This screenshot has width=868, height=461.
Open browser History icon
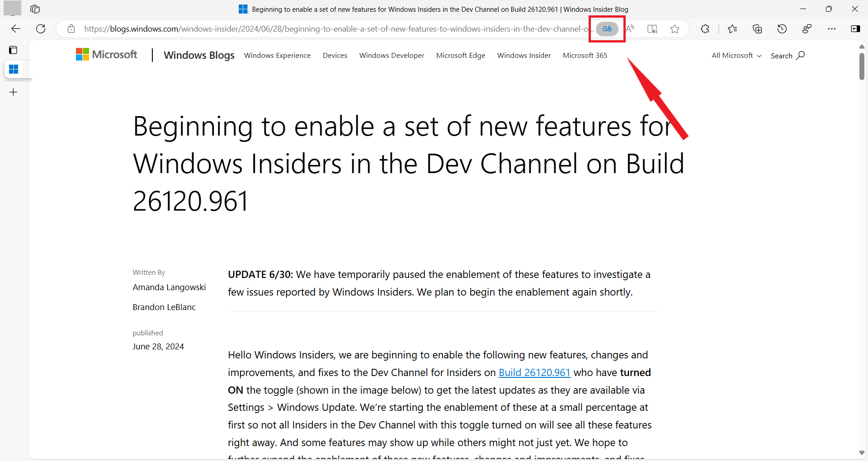click(782, 29)
